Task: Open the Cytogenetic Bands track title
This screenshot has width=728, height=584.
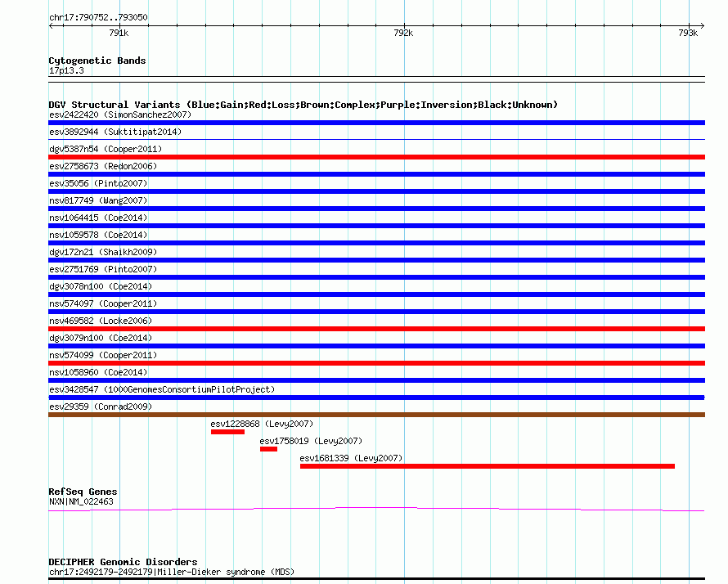Action: point(97,61)
